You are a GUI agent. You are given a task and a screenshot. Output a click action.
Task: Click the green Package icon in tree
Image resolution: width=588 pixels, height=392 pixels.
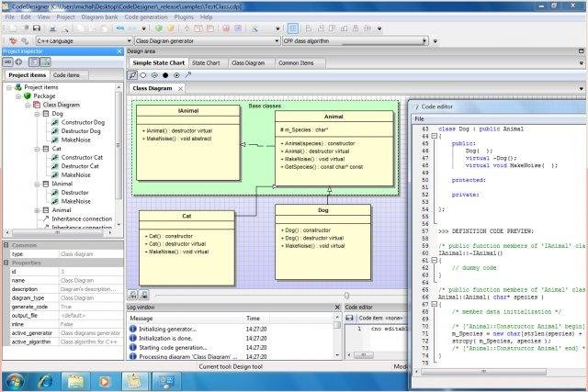[27, 96]
